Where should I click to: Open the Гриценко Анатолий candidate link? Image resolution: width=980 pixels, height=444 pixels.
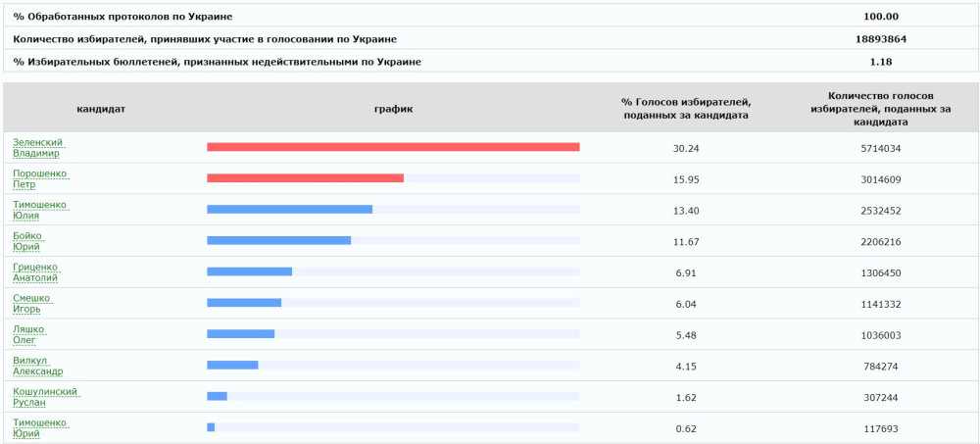click(x=35, y=271)
